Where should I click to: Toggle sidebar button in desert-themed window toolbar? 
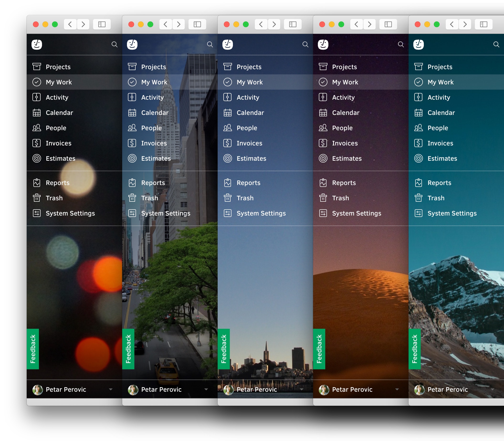coord(388,24)
